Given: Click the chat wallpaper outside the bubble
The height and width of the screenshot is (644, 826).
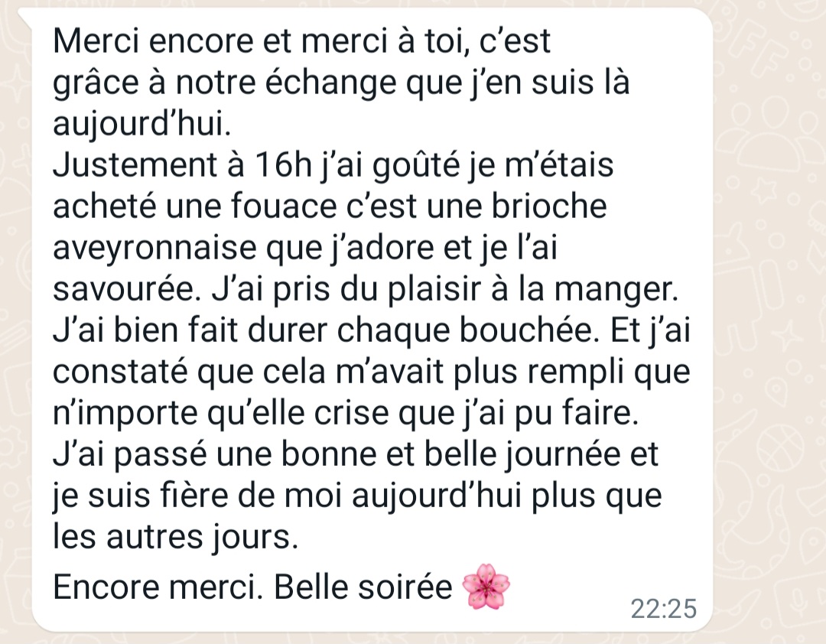Looking at the screenshot, I should (769, 316).
